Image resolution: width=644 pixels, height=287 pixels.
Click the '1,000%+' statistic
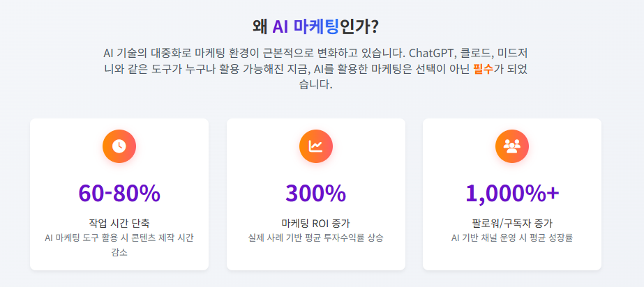tap(512, 193)
